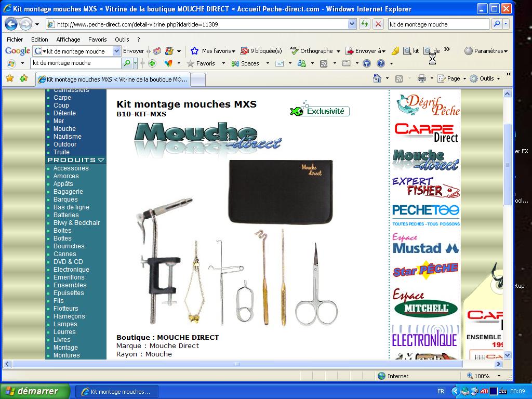Screen dimensions: 532x399
Task: Click the Pecheteo shop logo
Action: coord(426,215)
